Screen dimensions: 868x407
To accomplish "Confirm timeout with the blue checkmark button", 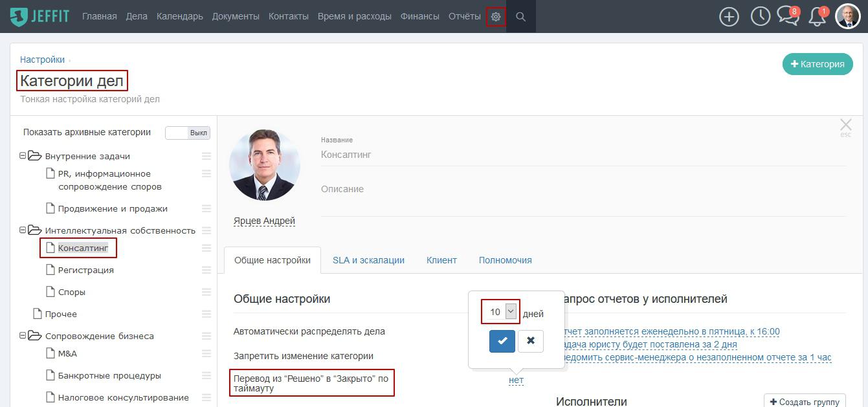I will pos(502,341).
